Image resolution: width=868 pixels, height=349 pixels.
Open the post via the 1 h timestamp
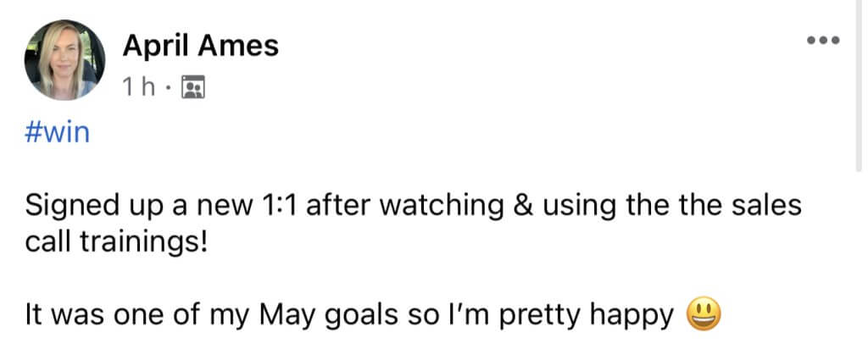(139, 87)
